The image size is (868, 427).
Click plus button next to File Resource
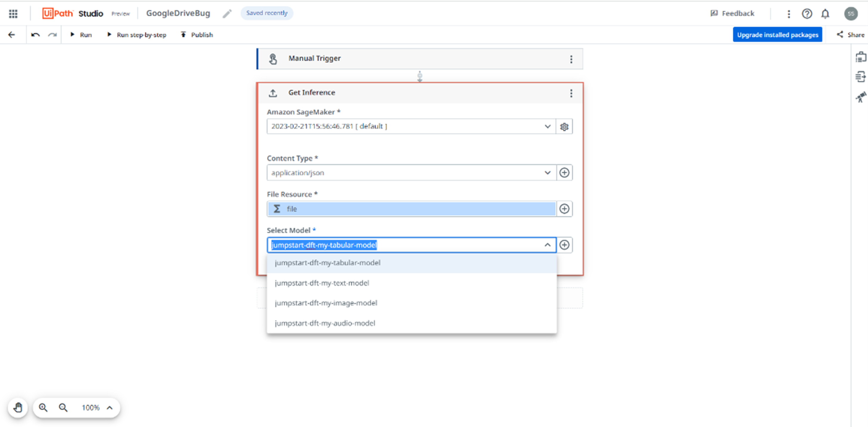click(564, 209)
